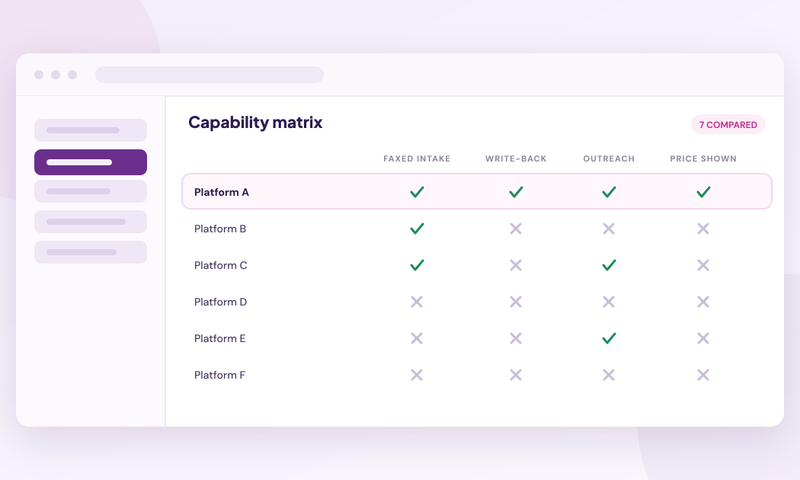
Task: Click Platform F Faxed Intake cross icon
Action: pos(417,375)
